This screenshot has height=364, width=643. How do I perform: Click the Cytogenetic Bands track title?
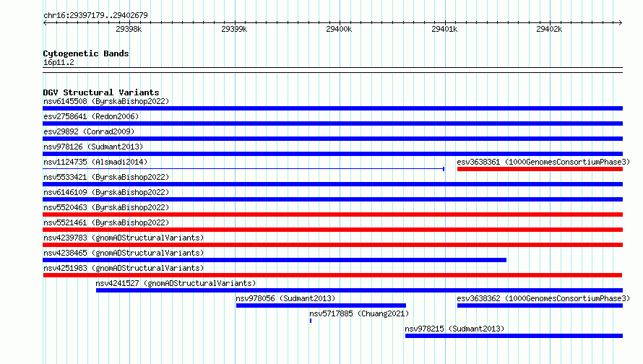pos(86,53)
